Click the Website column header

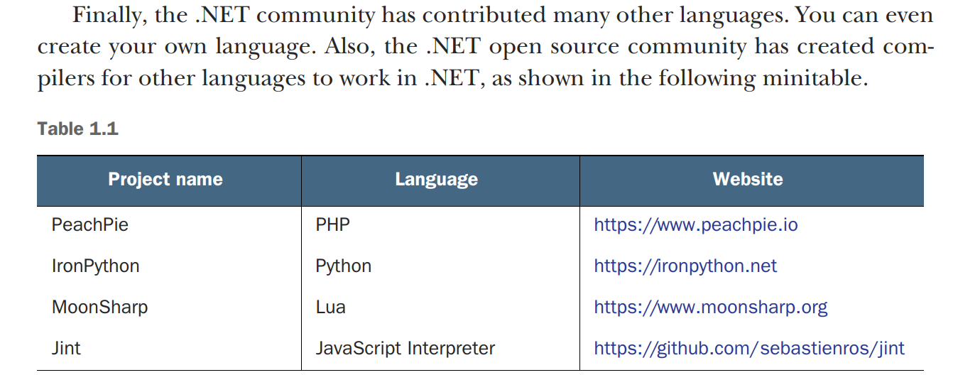[748, 179]
